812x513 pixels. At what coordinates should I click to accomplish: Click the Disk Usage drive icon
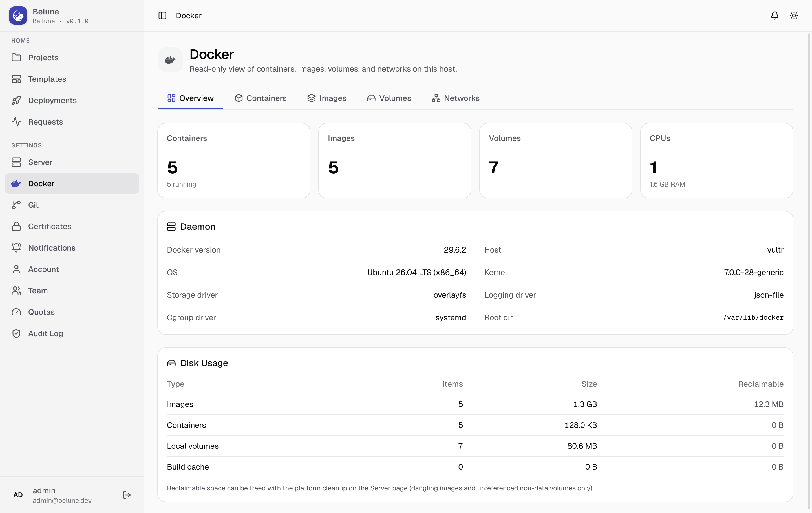click(x=171, y=363)
